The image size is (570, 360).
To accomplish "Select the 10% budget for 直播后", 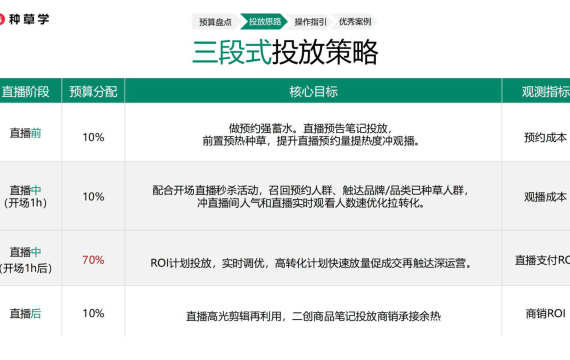I will point(93,313).
